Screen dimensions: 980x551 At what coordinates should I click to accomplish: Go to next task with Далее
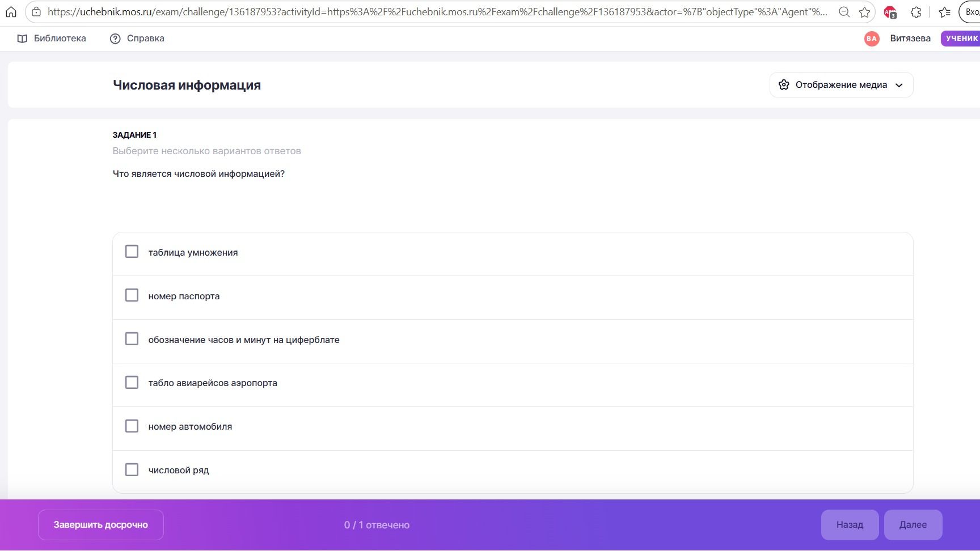point(913,525)
